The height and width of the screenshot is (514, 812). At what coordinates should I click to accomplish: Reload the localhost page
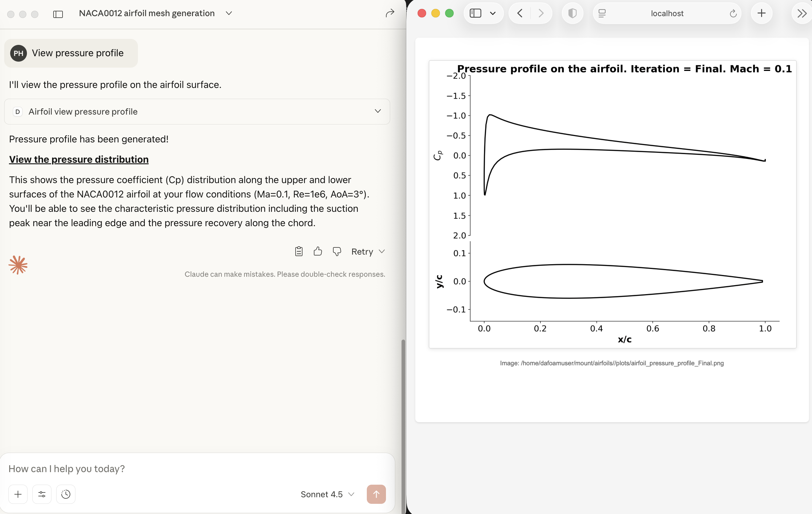(733, 13)
